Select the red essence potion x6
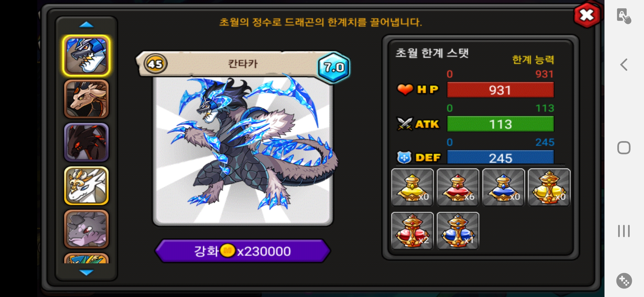The height and width of the screenshot is (297, 644). pos(458,187)
